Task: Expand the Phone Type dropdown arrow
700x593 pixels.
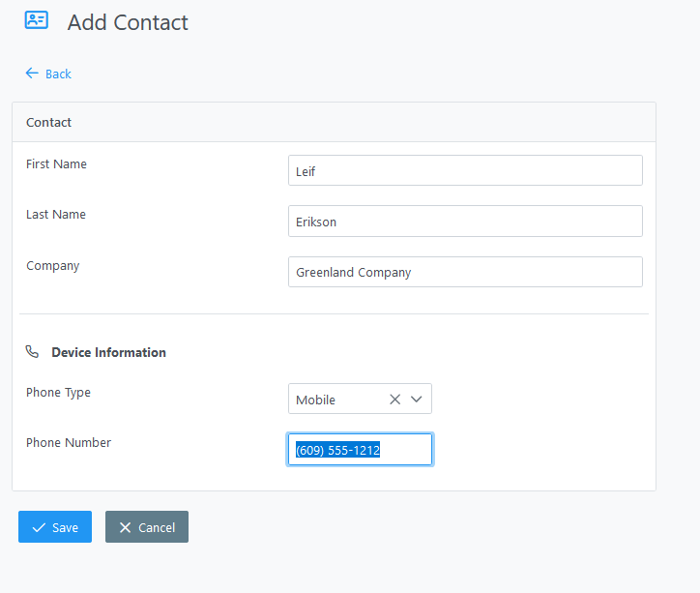Action: [x=416, y=400]
